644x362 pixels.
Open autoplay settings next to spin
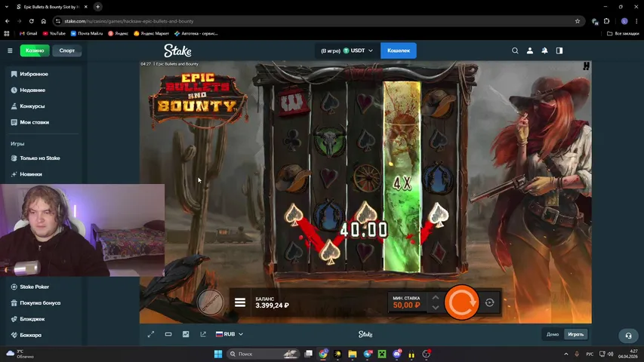click(x=489, y=302)
